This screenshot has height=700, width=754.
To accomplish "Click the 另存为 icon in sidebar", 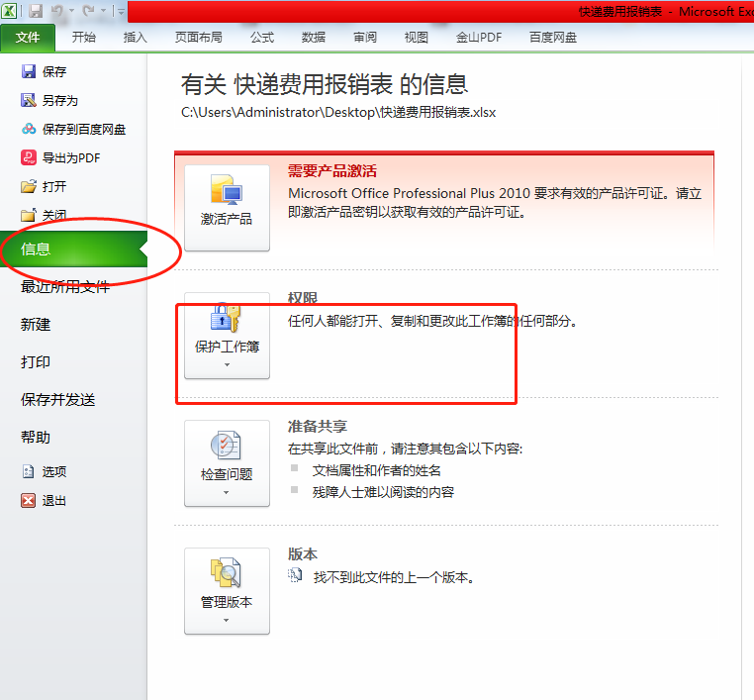I will 29,100.
